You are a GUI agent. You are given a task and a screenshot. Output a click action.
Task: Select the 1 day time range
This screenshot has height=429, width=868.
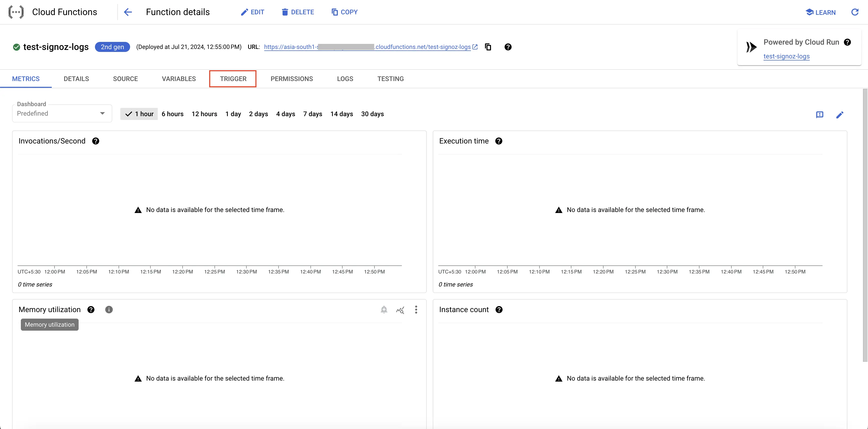pos(233,114)
